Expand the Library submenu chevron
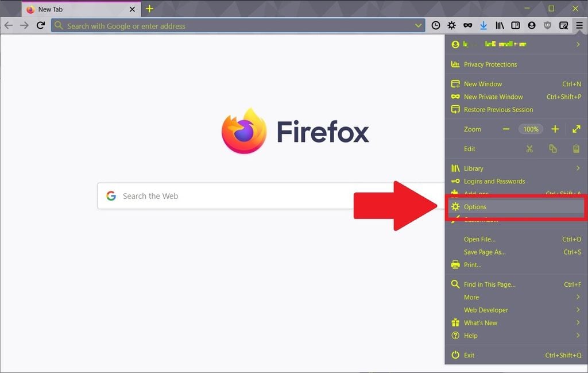 (x=578, y=168)
